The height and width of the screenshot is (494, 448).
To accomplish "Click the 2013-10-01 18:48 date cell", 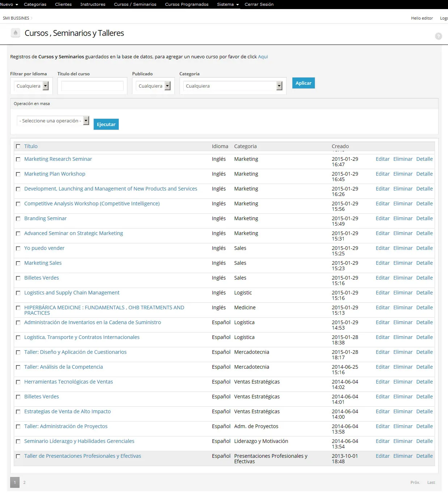I will point(345,459).
